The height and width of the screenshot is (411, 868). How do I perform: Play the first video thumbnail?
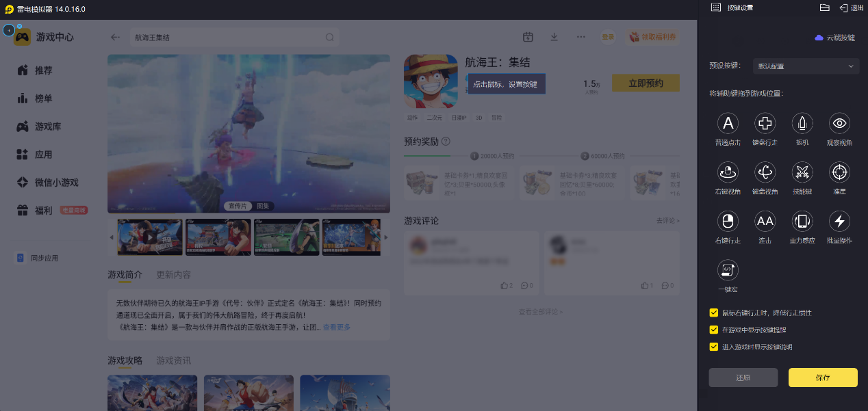pos(150,237)
